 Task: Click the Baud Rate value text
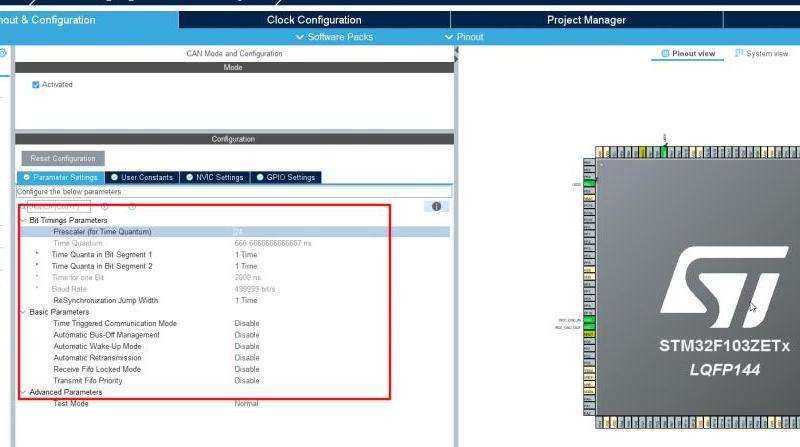(x=255, y=289)
